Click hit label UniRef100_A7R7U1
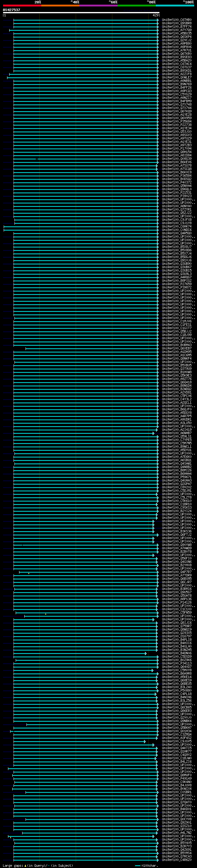 coord(177,50)
